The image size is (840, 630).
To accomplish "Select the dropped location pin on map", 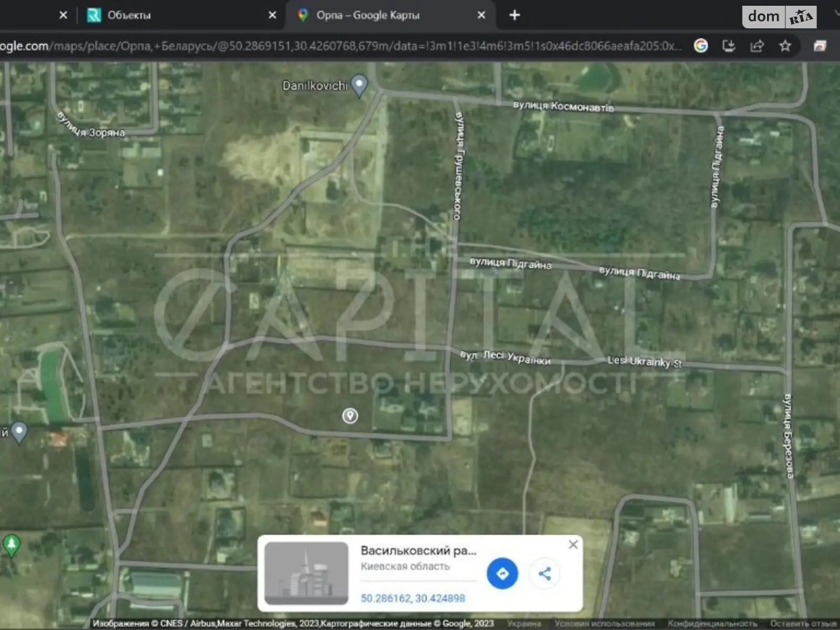I will tap(350, 416).
